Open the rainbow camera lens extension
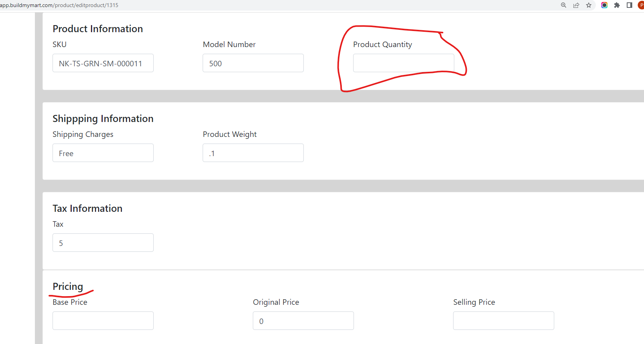644x344 pixels. click(x=604, y=5)
